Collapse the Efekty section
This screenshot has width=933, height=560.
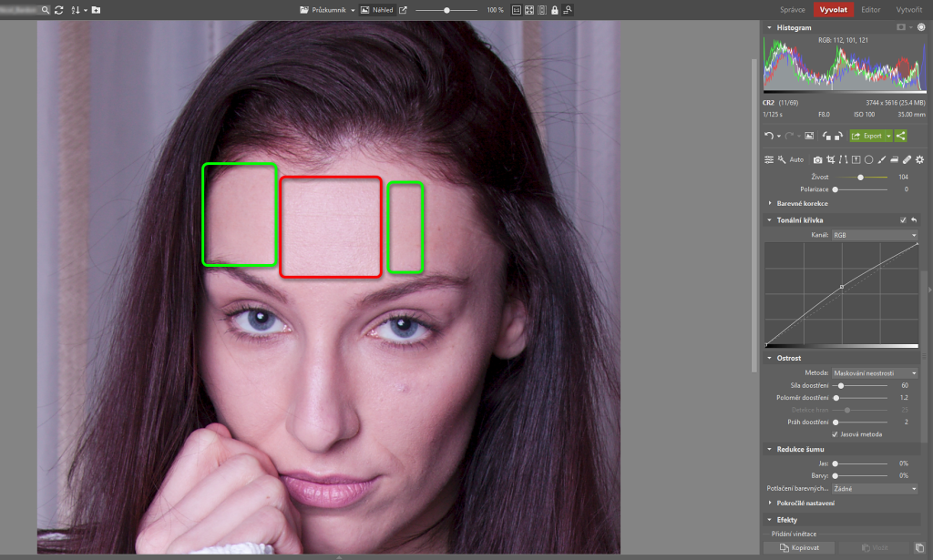pos(769,520)
